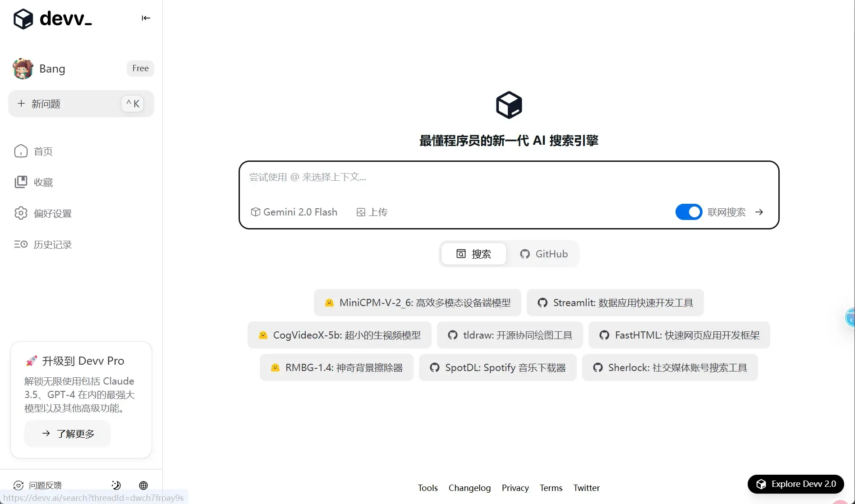This screenshot has width=855, height=504.
Task: Click the devv logo in the sidebar
Action: [53, 18]
